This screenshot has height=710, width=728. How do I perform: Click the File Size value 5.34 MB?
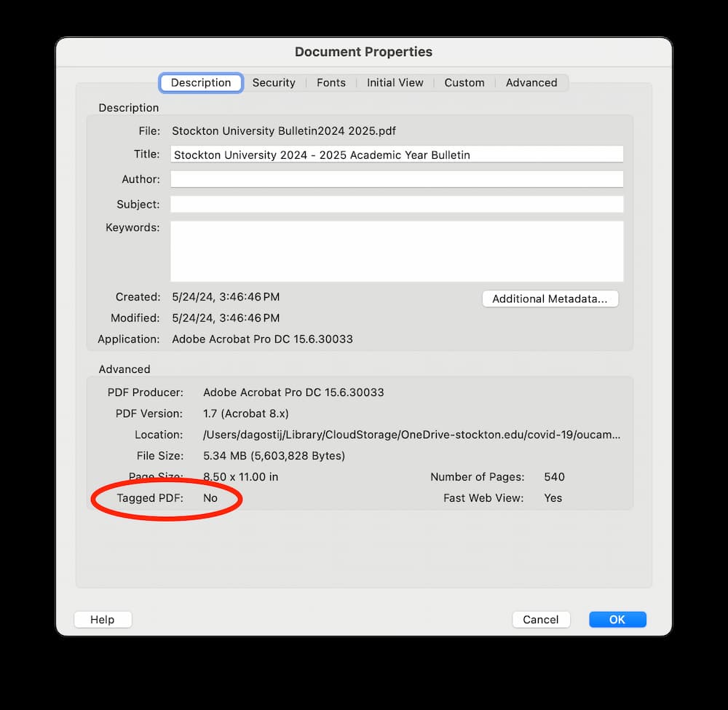274,456
